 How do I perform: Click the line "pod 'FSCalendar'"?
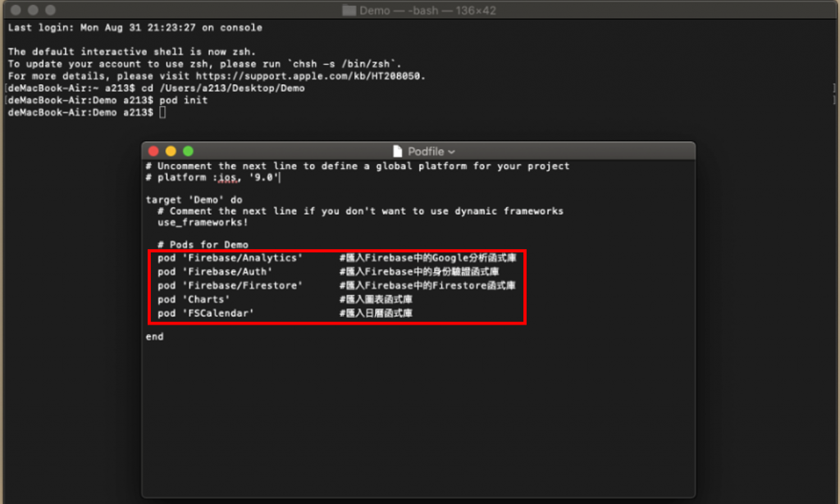click(206, 314)
